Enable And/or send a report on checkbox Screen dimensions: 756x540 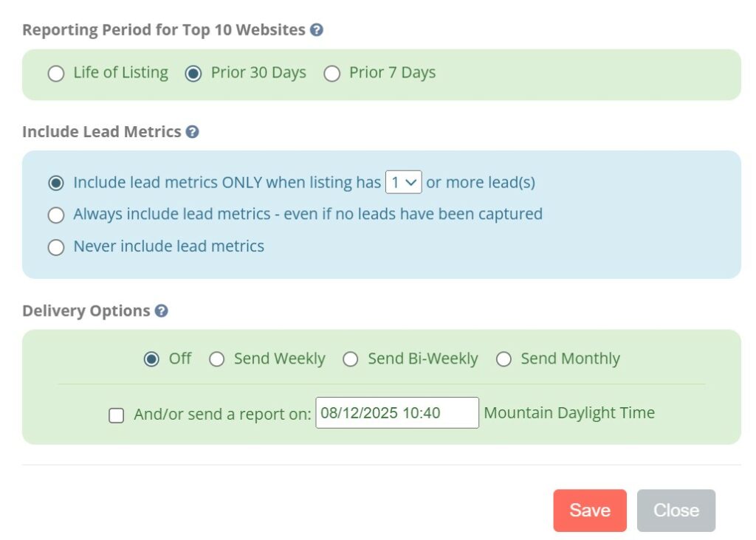(116, 415)
